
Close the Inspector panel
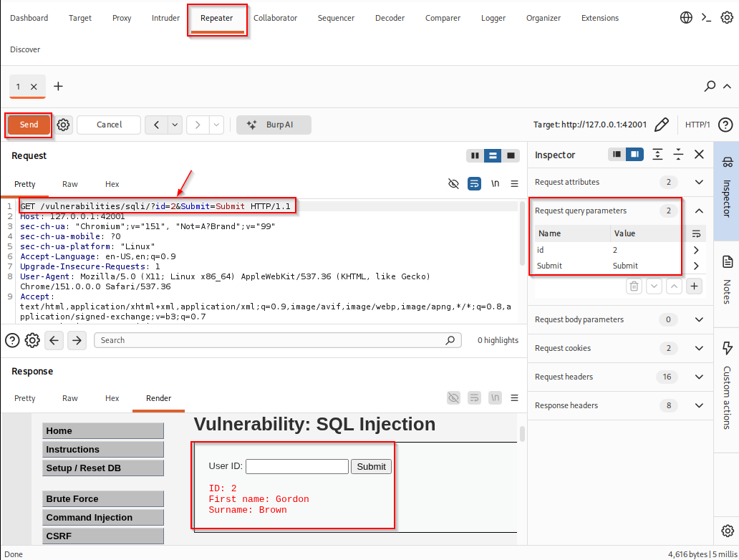click(700, 155)
